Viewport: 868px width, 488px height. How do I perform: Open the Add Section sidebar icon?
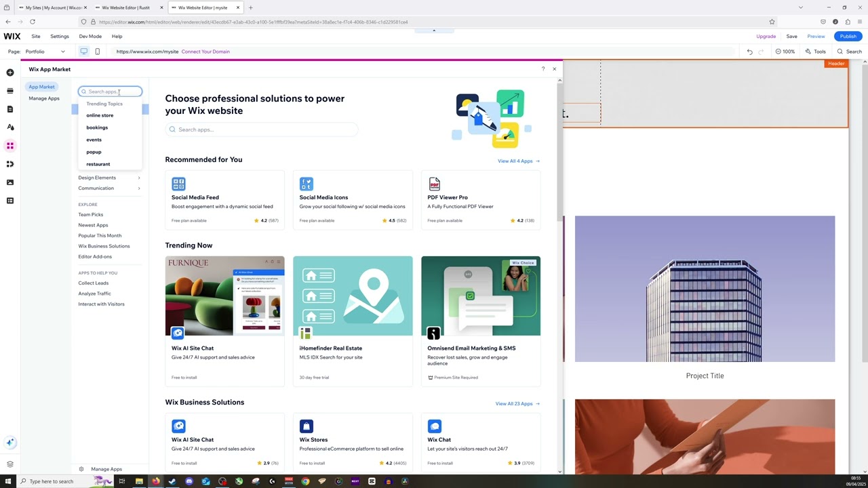[10, 91]
